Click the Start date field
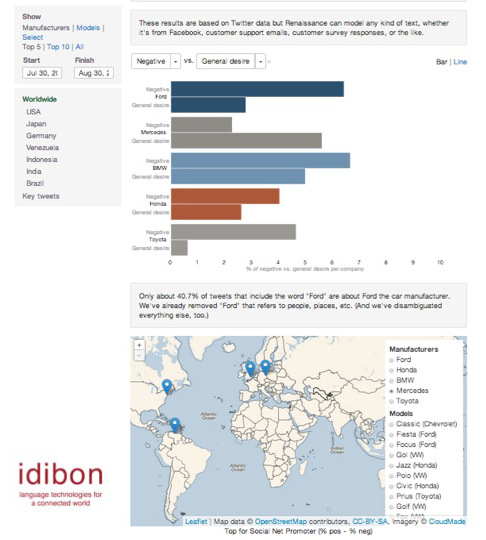 pos(42,73)
